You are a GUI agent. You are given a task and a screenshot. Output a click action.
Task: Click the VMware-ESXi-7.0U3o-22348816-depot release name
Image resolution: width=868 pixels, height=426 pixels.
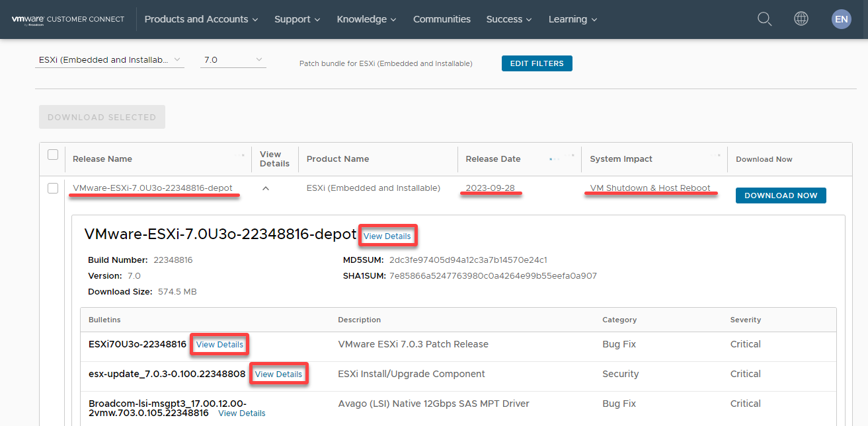tap(153, 188)
